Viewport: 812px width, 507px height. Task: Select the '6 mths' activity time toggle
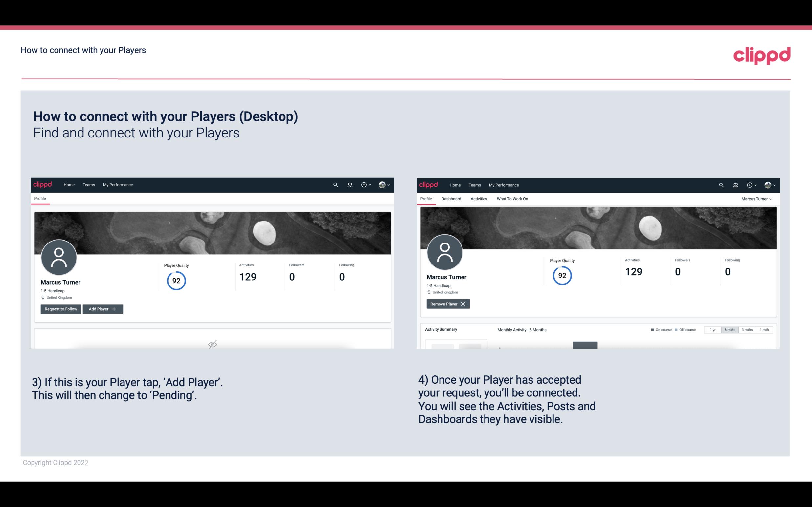pyautogui.click(x=730, y=329)
